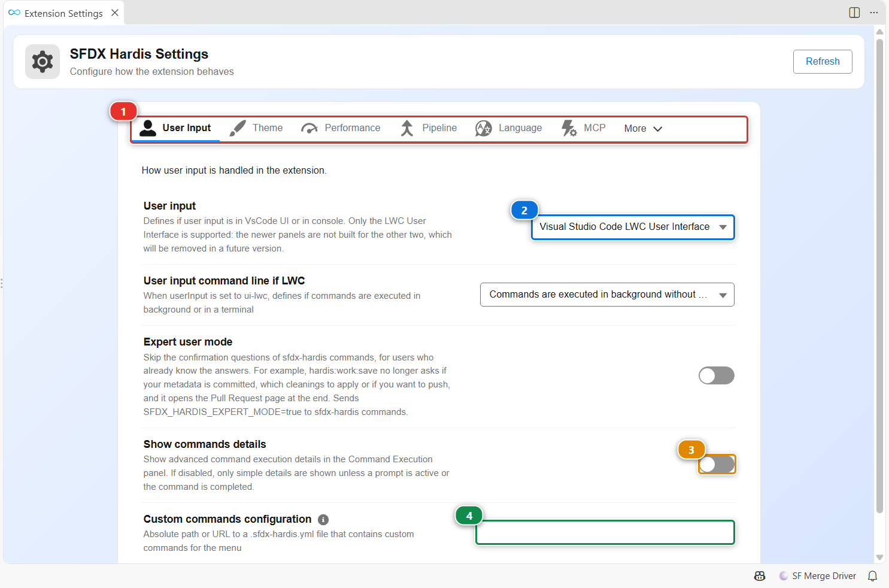889x588 pixels.
Task: Switch to the Theme tab
Action: tap(256, 128)
